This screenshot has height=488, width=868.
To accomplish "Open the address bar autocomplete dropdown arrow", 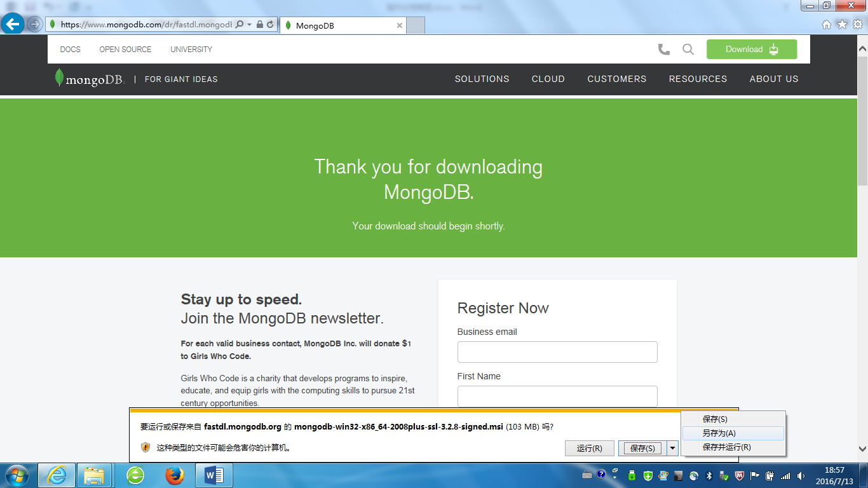I will [250, 25].
